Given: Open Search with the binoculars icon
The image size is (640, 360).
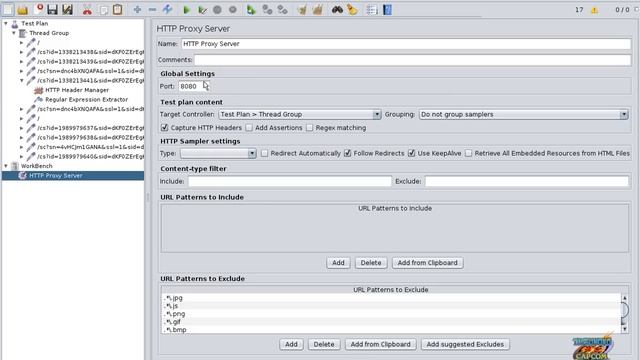Looking at the screenshot, I should click(x=337, y=9).
